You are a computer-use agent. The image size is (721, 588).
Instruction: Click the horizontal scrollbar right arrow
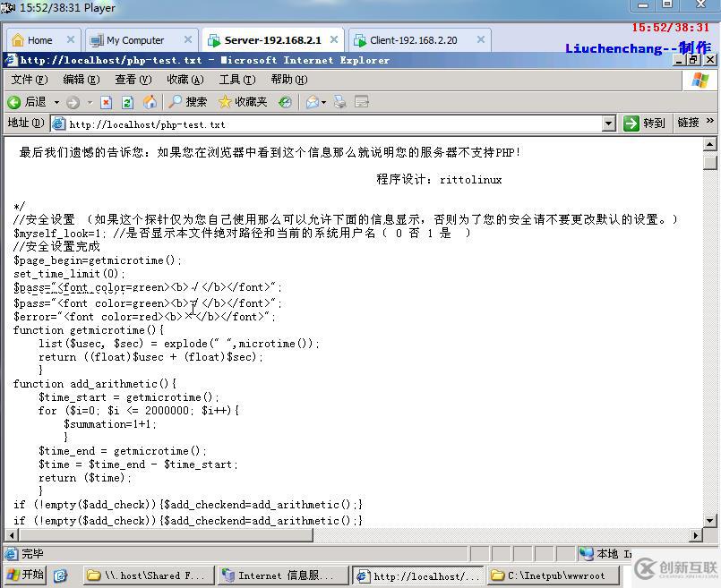(696, 535)
